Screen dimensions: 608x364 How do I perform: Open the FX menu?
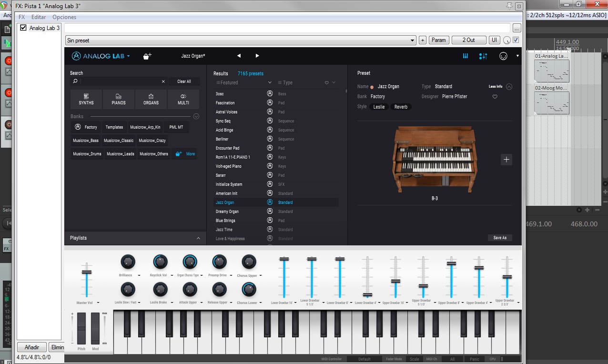point(21,17)
